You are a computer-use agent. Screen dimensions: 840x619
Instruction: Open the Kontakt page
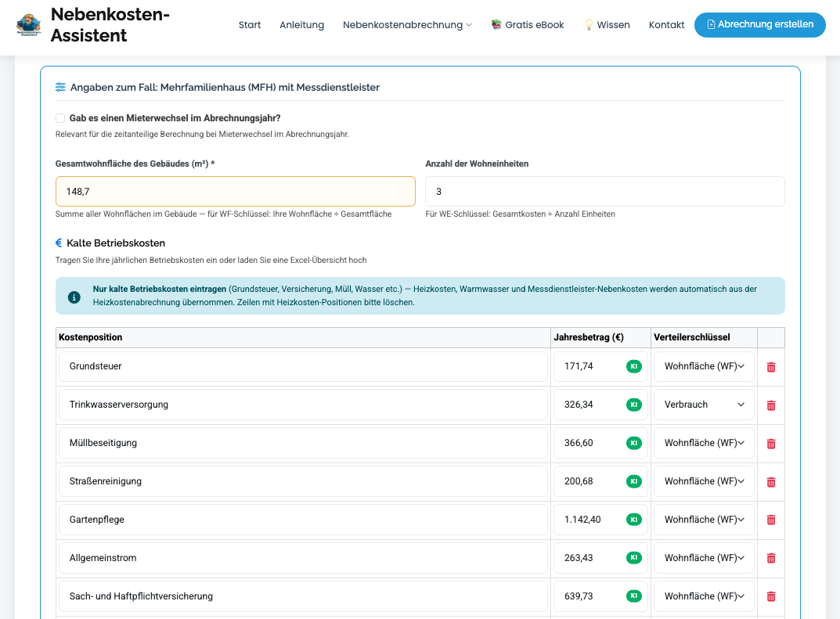[x=666, y=24]
